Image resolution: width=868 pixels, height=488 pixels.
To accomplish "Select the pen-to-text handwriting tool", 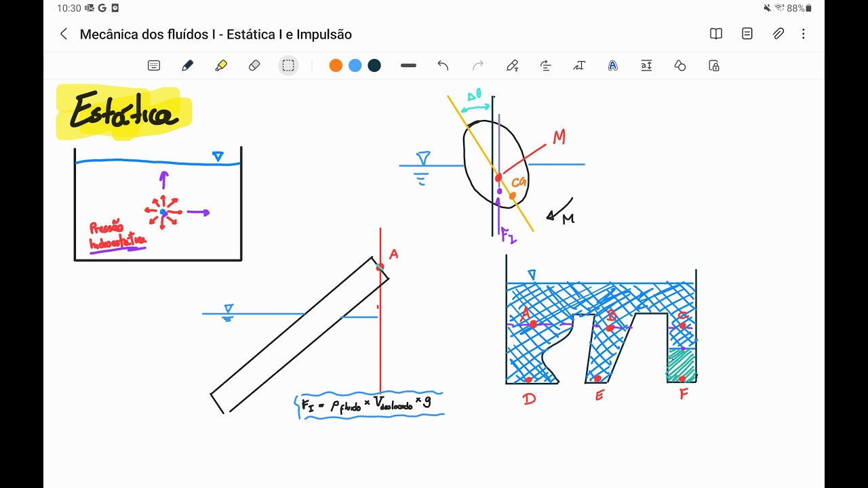I will (x=513, y=66).
